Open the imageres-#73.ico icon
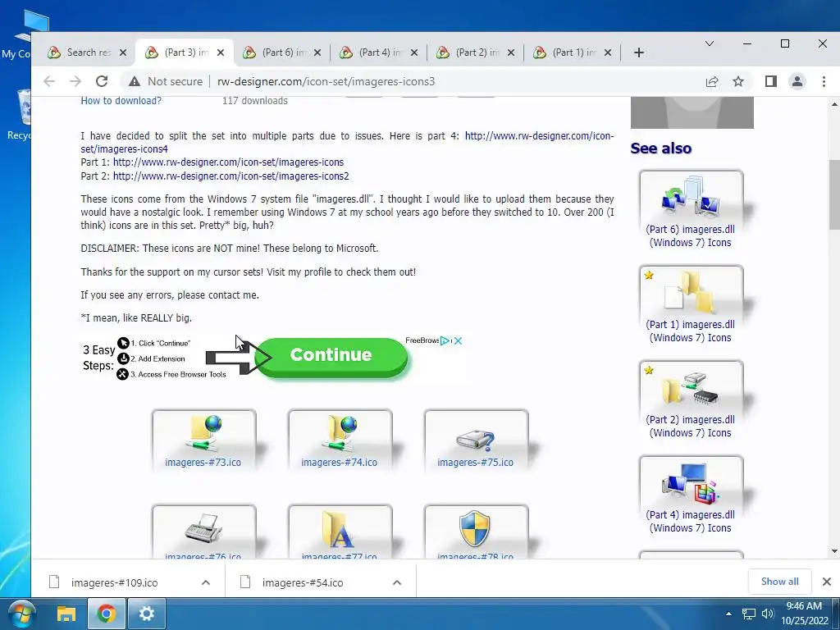The height and width of the screenshot is (630, 840). [203, 440]
